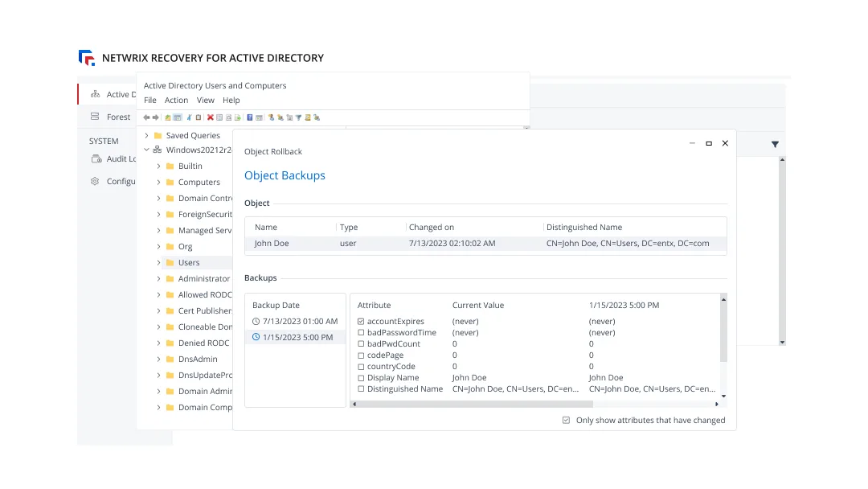Select the Denied RODC tree item
The height and width of the screenshot is (489, 868).
click(x=203, y=343)
